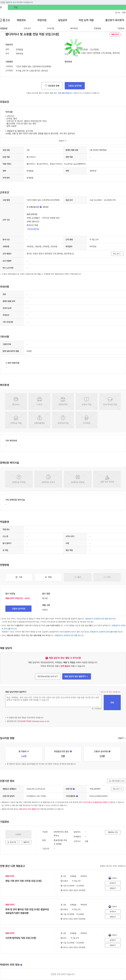The image size is (126, 980).
Task: Click the 건물 내부 경사로 facility icon
Action: pyautogui.click(x=107, y=479)
